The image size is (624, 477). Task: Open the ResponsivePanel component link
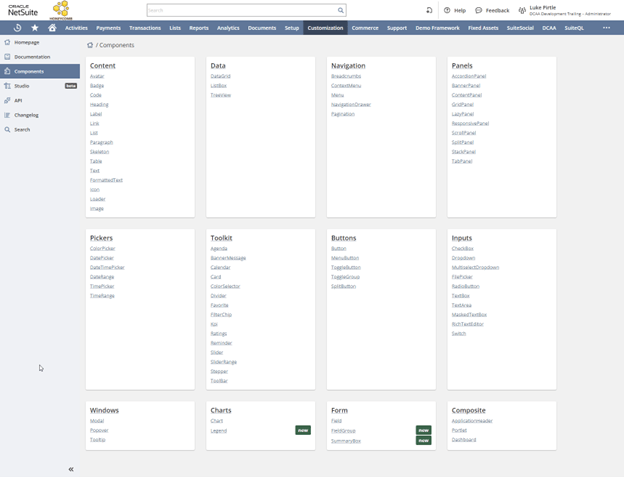click(x=470, y=123)
